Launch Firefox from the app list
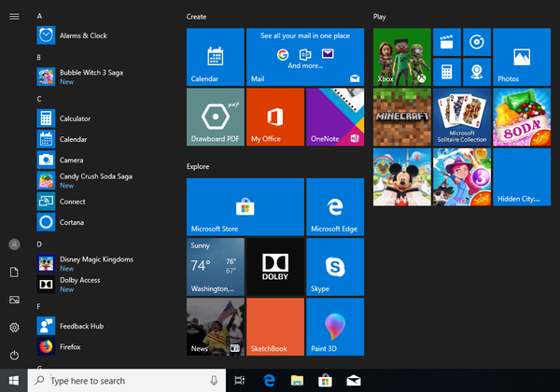 tap(104, 346)
